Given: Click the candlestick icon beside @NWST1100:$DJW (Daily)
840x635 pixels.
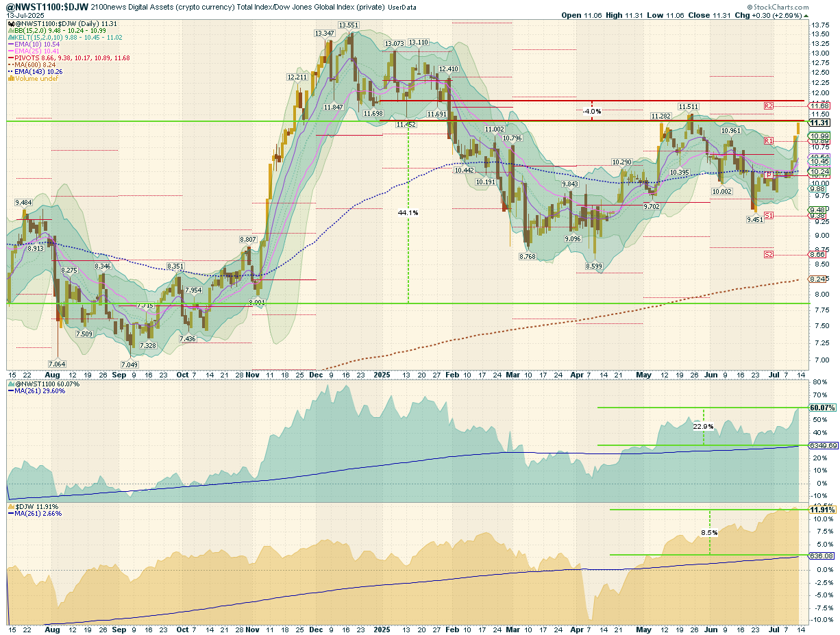Looking at the screenshot, I should click(x=10, y=23).
